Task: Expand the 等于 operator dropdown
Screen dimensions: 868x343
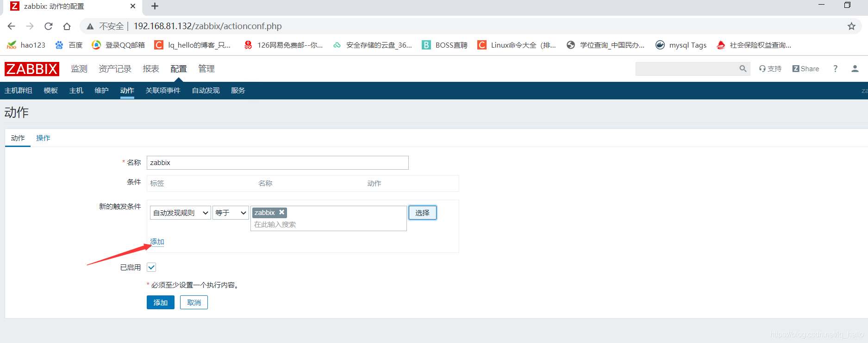Action: click(x=231, y=213)
